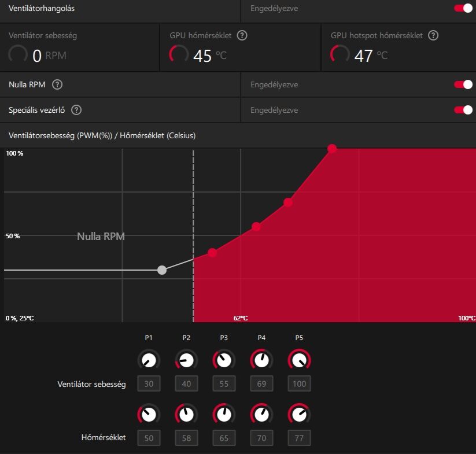Click the fan speed field showing 40
Viewport: 476px width, 454px height.
click(x=186, y=383)
